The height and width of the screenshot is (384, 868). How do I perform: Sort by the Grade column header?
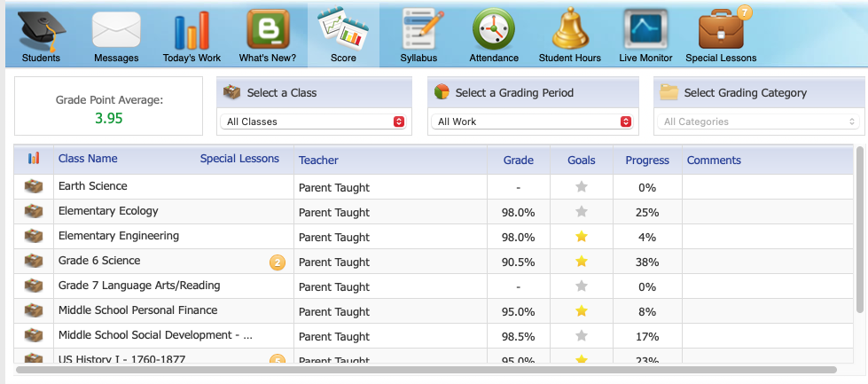point(518,161)
